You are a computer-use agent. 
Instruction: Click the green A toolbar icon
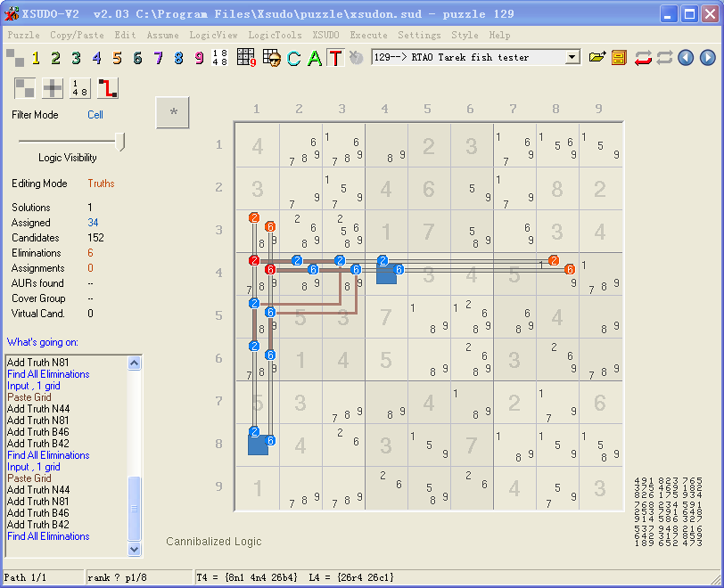coord(315,58)
